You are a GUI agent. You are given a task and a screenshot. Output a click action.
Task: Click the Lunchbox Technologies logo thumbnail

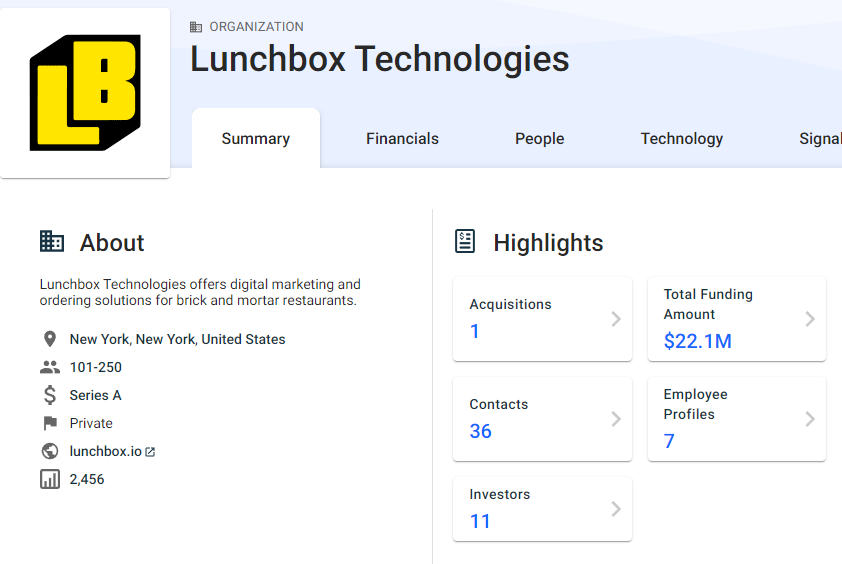pos(85,92)
